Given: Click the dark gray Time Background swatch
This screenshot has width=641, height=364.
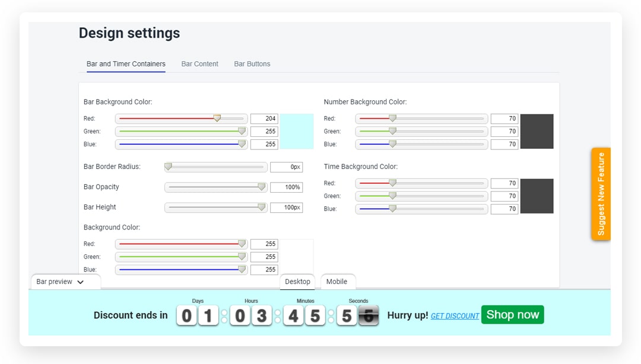Looking at the screenshot, I should 537,196.
